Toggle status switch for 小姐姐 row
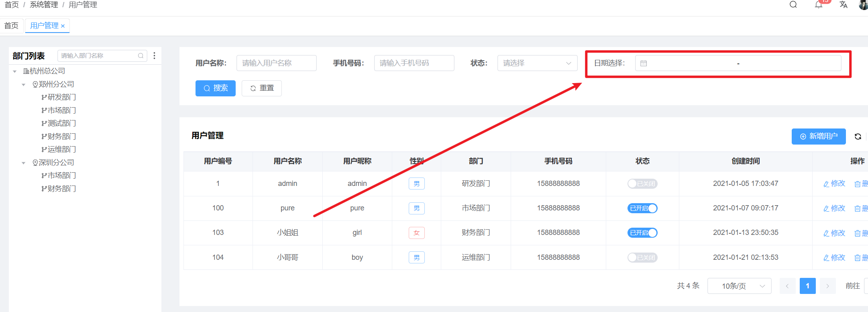 pyautogui.click(x=642, y=233)
